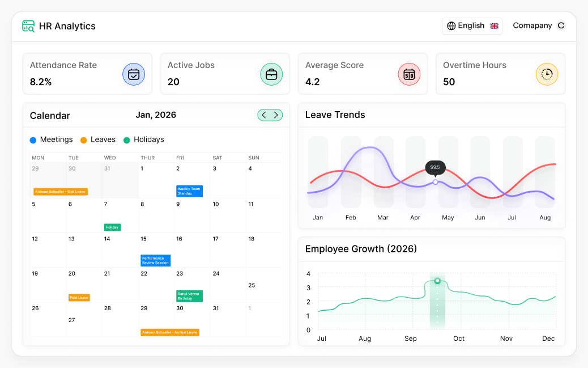Click the next month chevron
Image resolution: width=588 pixels, height=368 pixels.
277,115
